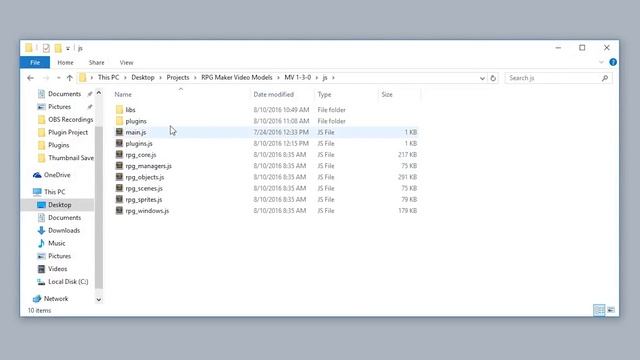Viewport: 640px width, 360px height.
Task: Select Documents under This PC
Action: point(64,218)
